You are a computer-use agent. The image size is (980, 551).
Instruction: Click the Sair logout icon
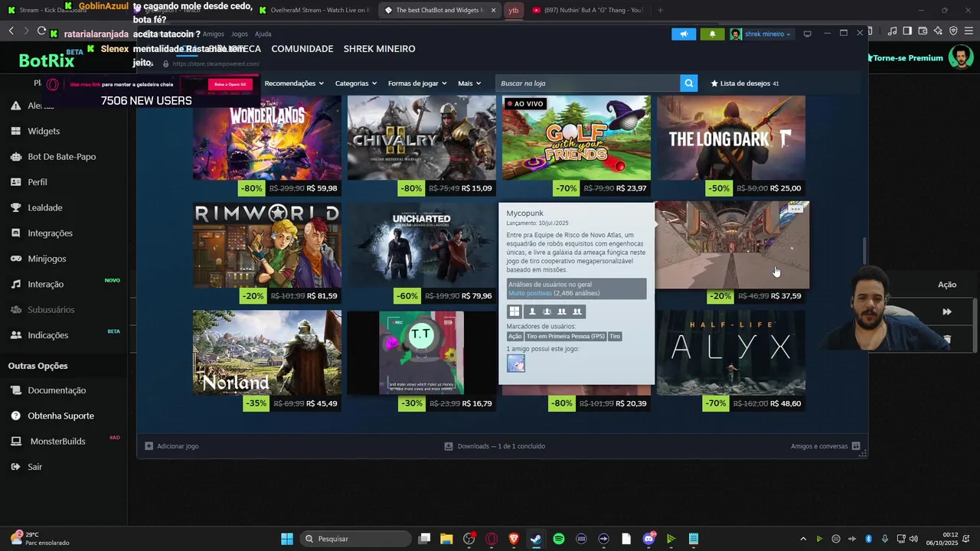15,467
